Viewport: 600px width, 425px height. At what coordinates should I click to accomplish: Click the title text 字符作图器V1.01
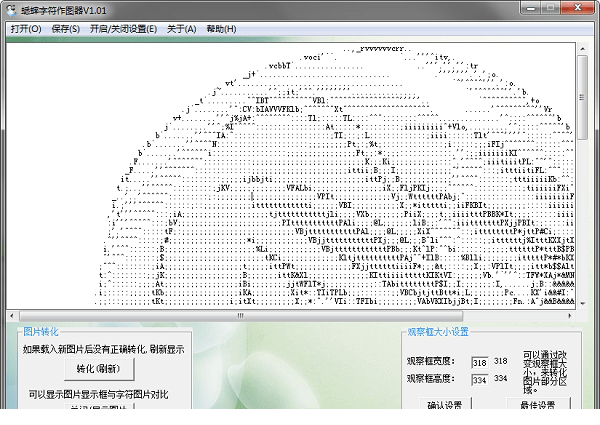(64, 11)
